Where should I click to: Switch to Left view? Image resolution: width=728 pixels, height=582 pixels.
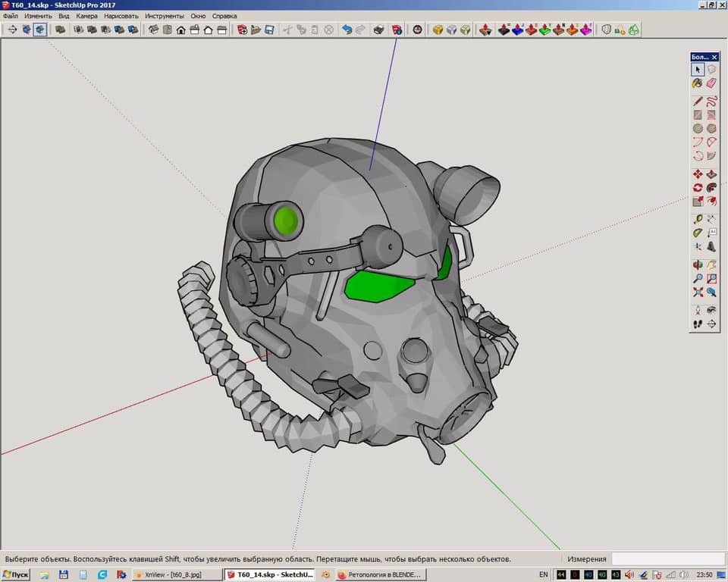click(x=222, y=30)
